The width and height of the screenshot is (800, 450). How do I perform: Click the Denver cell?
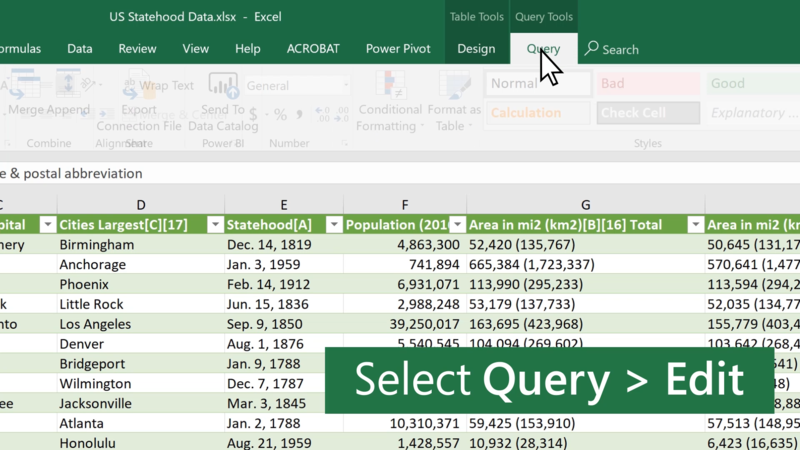tap(141, 344)
